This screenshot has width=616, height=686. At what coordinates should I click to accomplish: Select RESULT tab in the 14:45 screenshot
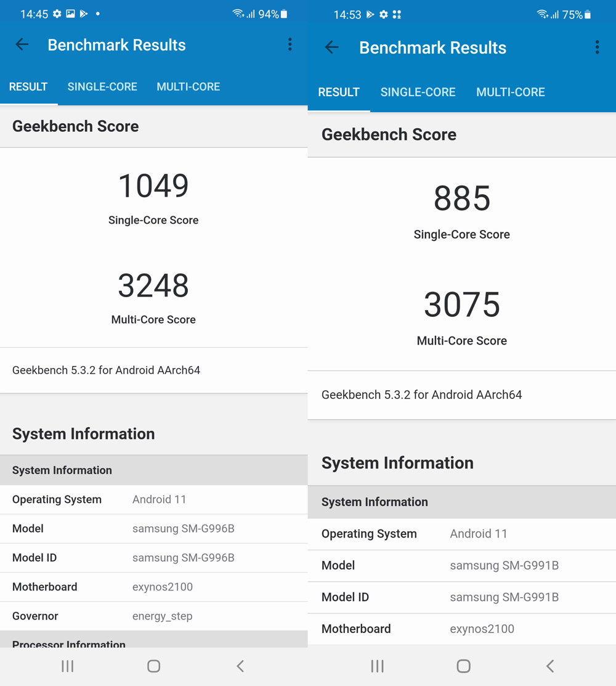coord(28,87)
